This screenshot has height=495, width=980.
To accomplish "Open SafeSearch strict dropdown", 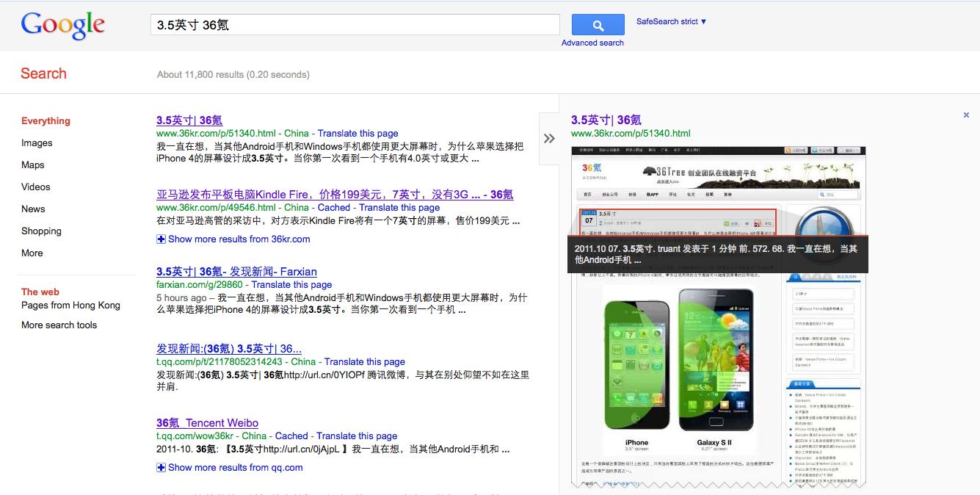I will click(671, 21).
